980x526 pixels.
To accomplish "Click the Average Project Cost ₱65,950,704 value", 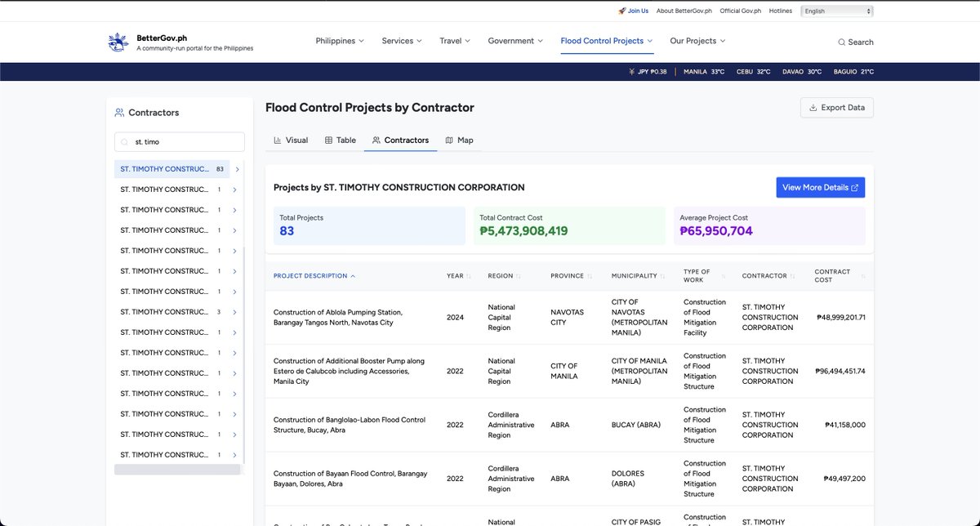I will point(716,231).
